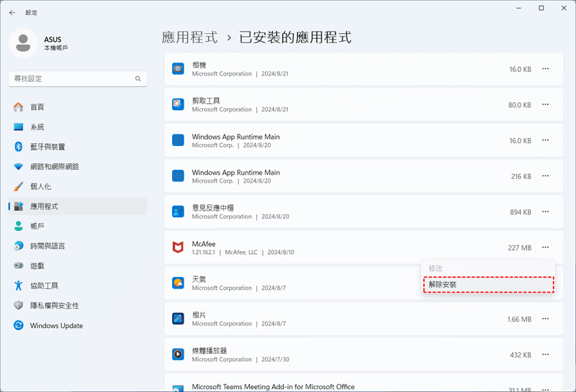Click the Weather (天氣) app icon
The width and height of the screenshot is (576, 392).
(178, 283)
